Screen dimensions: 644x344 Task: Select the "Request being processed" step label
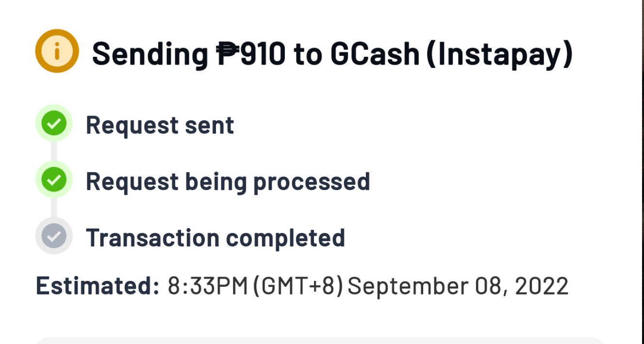tap(228, 182)
